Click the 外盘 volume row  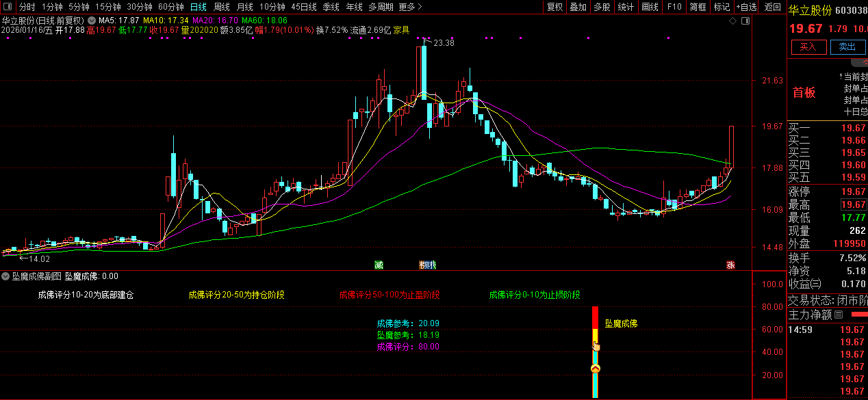pos(828,243)
